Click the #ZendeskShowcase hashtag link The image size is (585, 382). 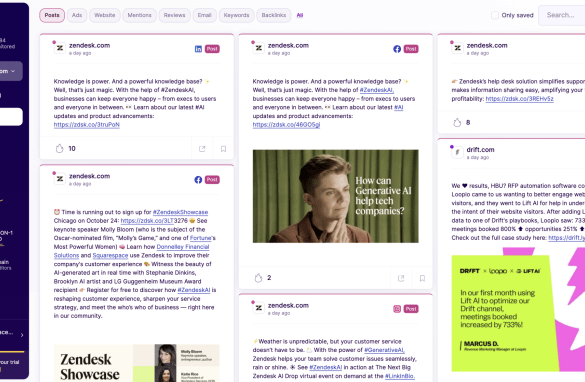click(180, 212)
